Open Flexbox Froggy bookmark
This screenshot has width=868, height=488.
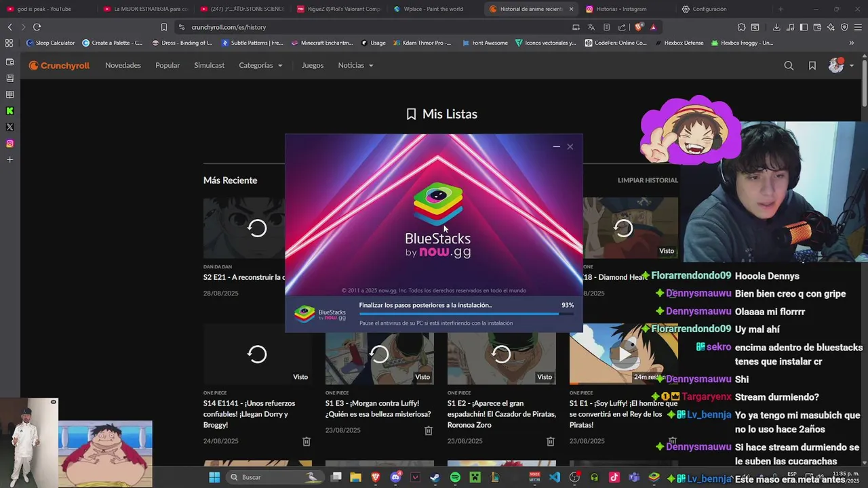coord(742,43)
